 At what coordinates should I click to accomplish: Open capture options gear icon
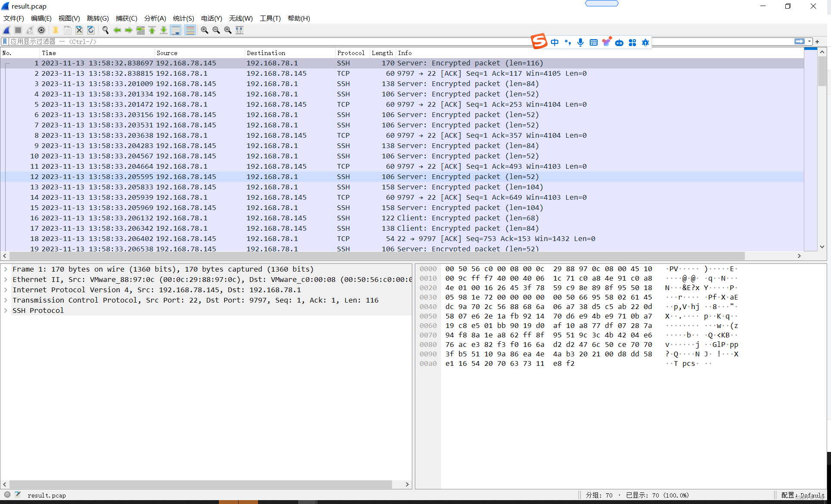[41, 30]
